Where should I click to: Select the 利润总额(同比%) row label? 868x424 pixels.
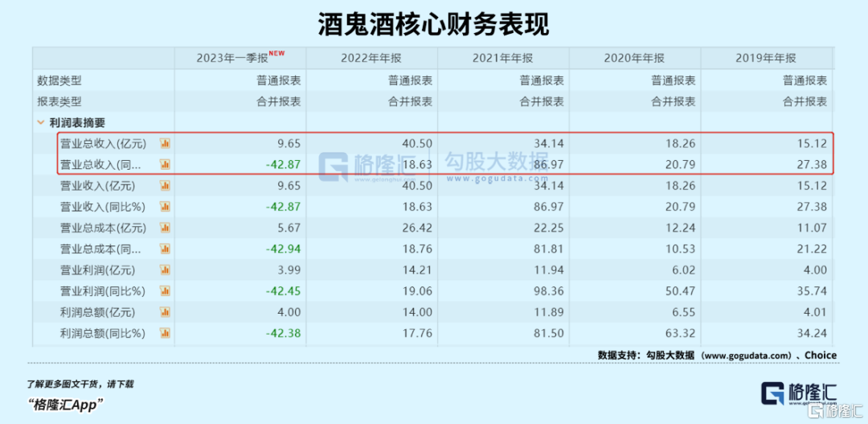click(103, 333)
